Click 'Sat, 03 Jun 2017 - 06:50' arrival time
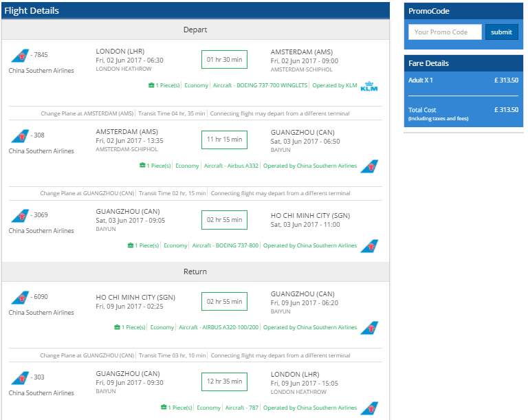 (305, 142)
